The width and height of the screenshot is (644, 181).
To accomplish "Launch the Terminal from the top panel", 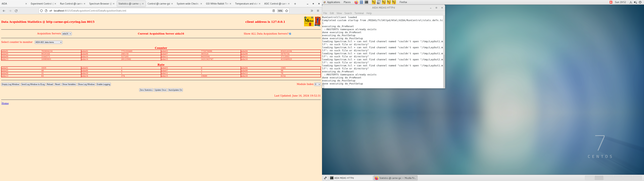I will [366, 2].
